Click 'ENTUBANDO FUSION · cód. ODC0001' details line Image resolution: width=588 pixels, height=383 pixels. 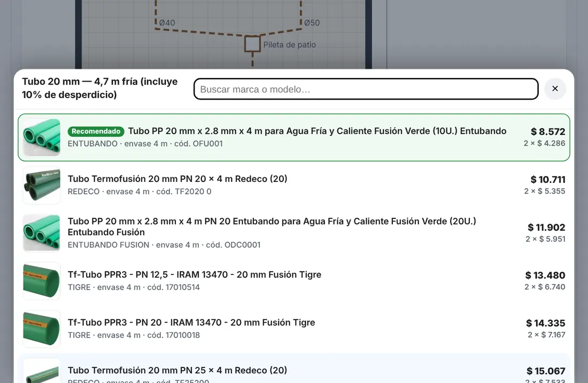click(x=164, y=245)
